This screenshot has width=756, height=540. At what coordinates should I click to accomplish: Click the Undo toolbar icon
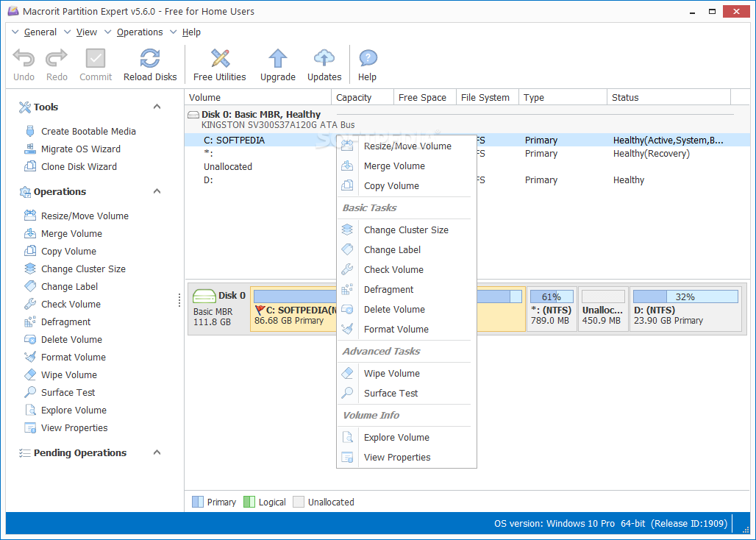pyautogui.click(x=24, y=58)
